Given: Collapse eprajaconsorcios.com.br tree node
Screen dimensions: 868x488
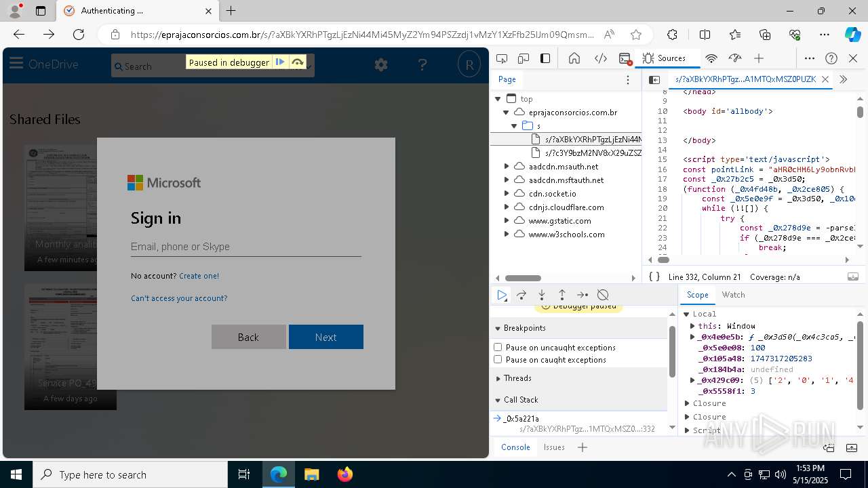Looking at the screenshot, I should coord(506,112).
